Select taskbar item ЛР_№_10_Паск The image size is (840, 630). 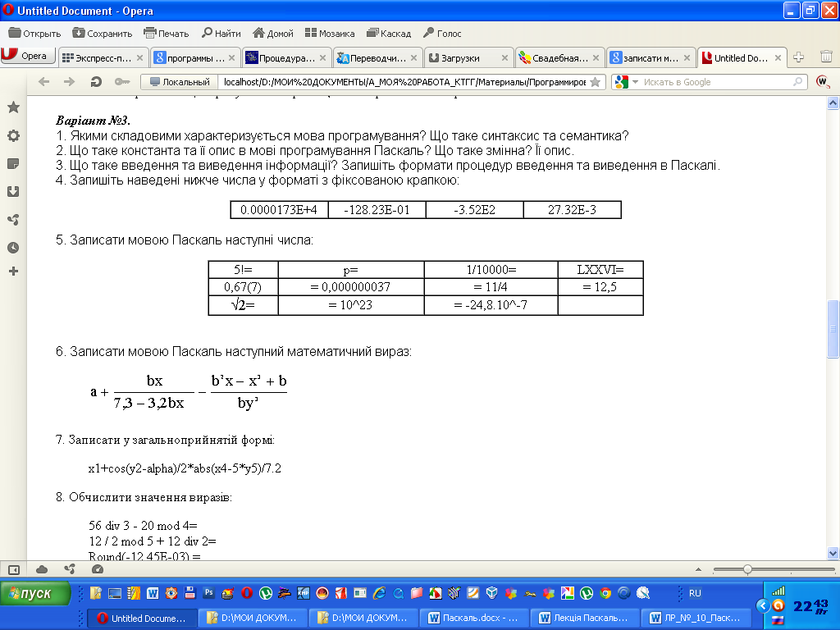(x=696, y=618)
